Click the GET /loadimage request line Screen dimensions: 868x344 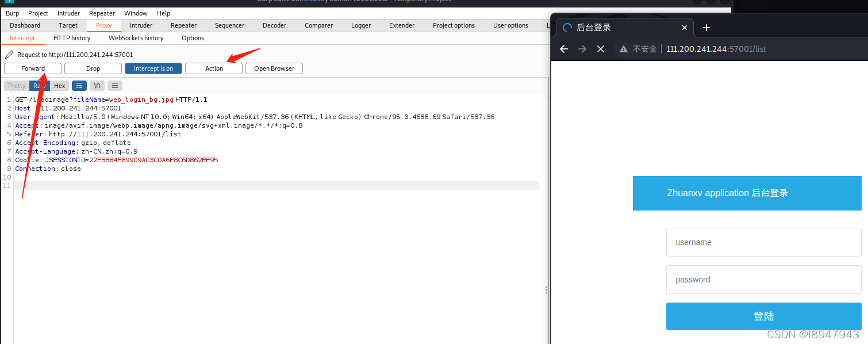click(111, 100)
